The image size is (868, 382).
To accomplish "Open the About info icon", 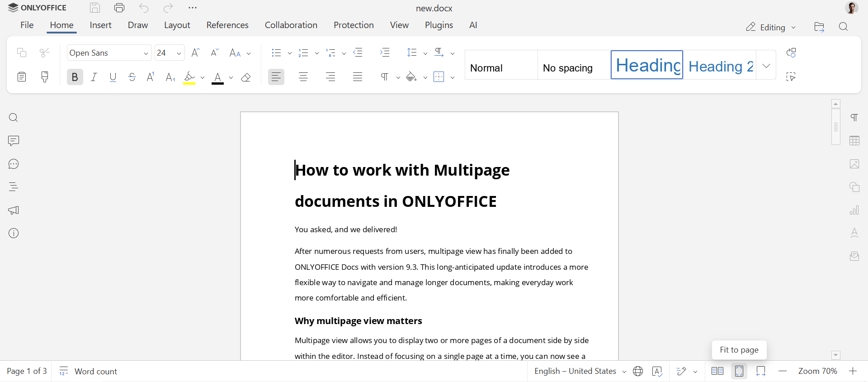I will coord(14,233).
